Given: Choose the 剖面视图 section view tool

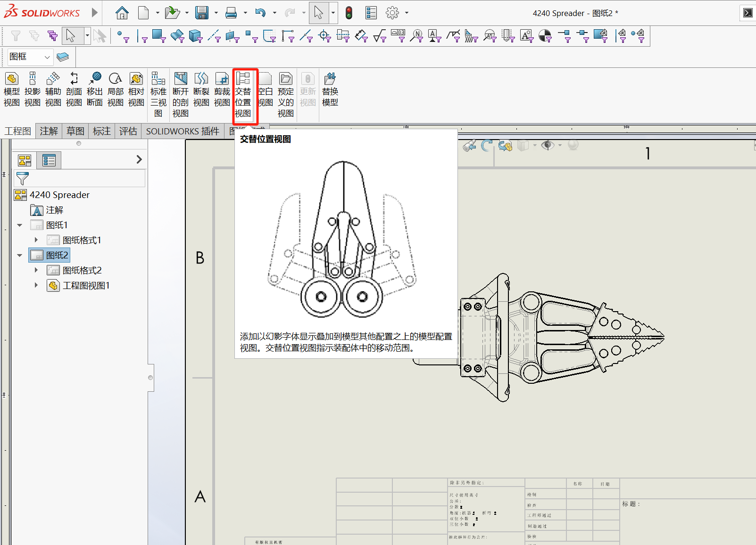Looking at the screenshot, I should click(74, 90).
